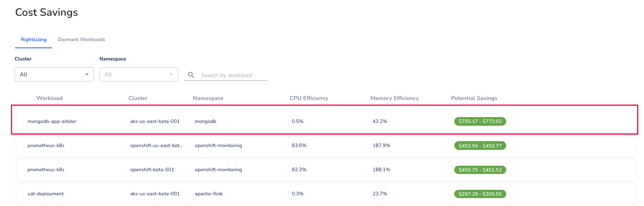Screen dimensions: 644x206
Task: Sort by the CPU Efficiency column header
Action: 309,98
